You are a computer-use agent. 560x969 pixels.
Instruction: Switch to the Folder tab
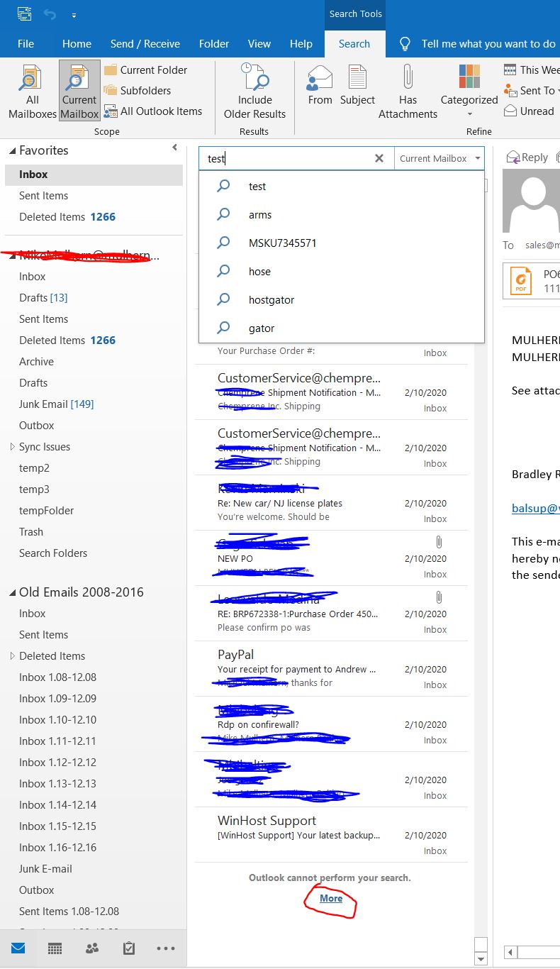click(x=213, y=44)
